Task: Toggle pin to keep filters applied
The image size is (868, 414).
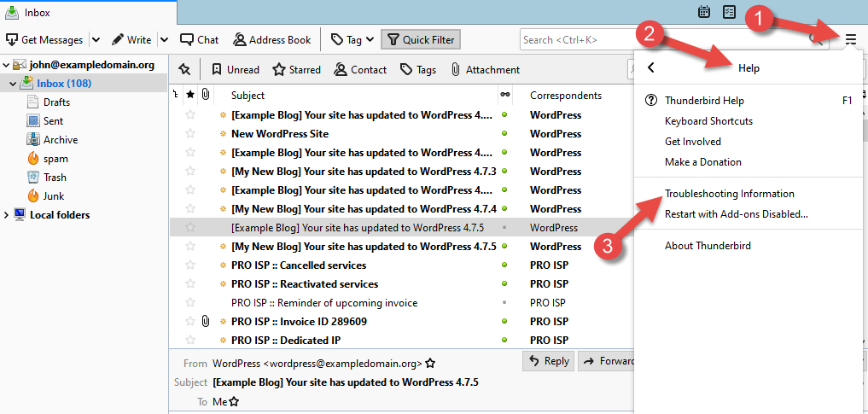Action: (x=185, y=70)
